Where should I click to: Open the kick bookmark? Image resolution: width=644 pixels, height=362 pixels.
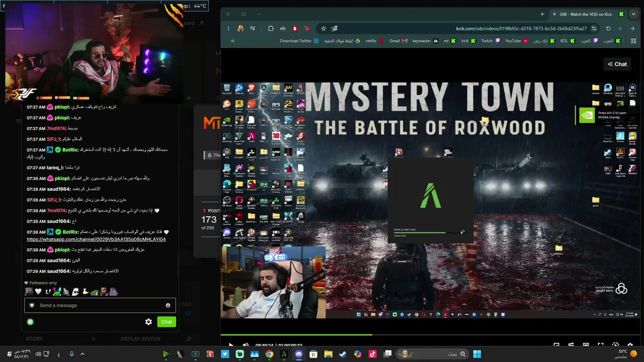click(468, 41)
